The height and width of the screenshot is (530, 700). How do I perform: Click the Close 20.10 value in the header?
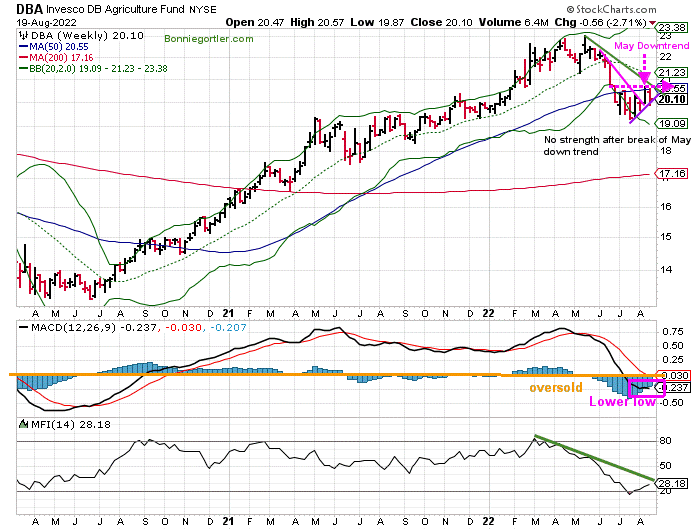pos(441,22)
